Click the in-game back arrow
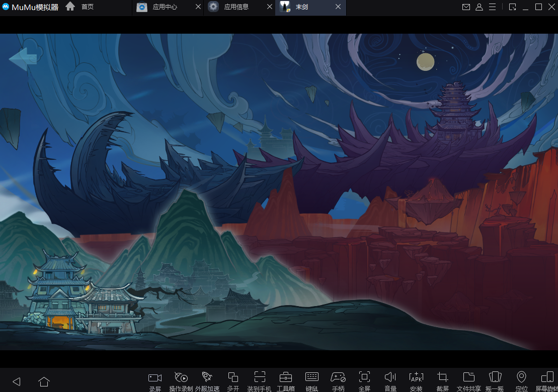558x392 pixels. 23,59
